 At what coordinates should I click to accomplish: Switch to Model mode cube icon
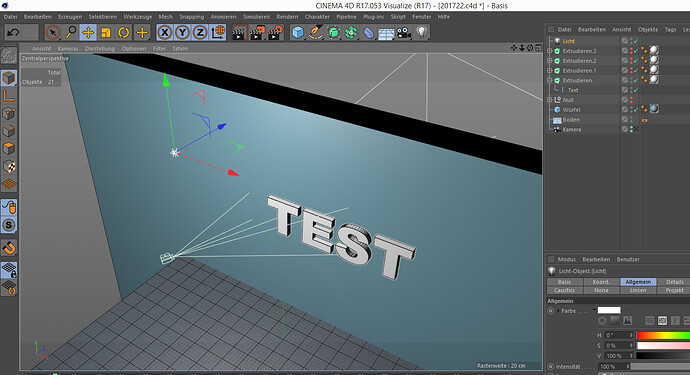(9, 78)
